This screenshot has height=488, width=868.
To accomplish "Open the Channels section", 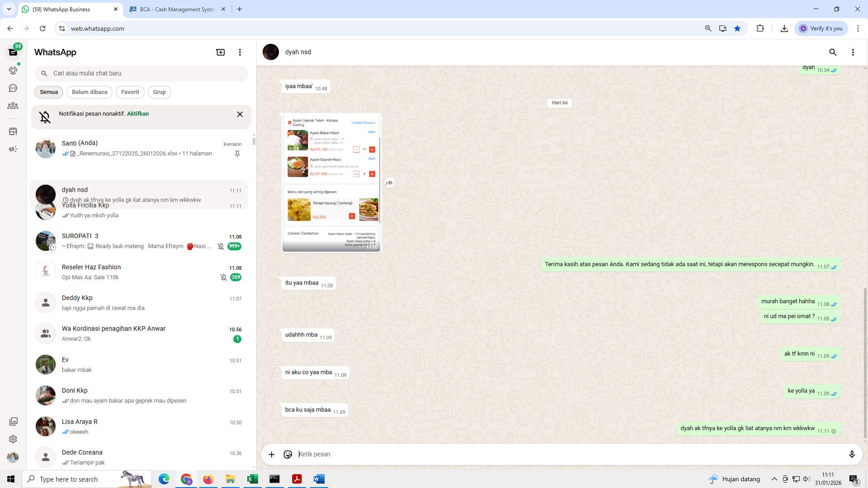I will pos(13,88).
